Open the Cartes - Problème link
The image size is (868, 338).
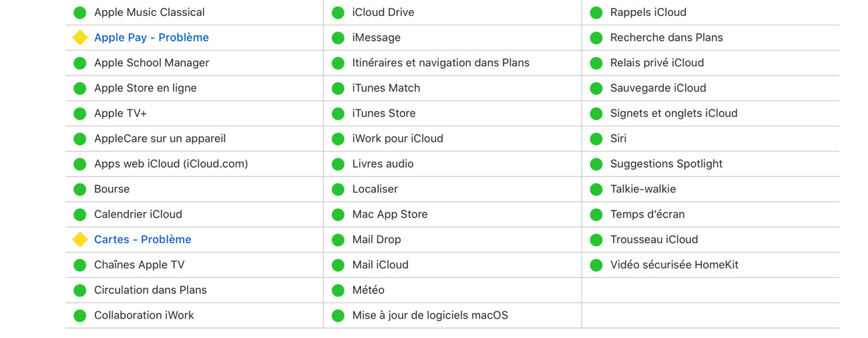click(x=143, y=239)
